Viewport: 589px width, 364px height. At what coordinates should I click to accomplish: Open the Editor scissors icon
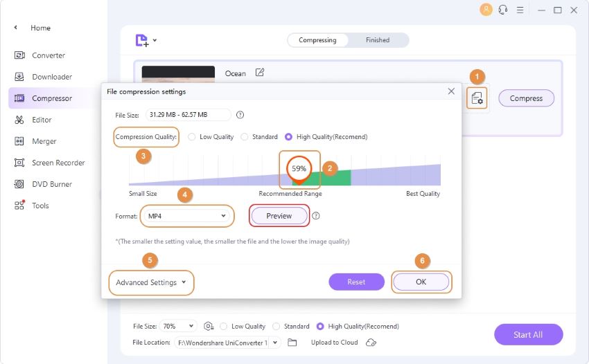coord(19,120)
